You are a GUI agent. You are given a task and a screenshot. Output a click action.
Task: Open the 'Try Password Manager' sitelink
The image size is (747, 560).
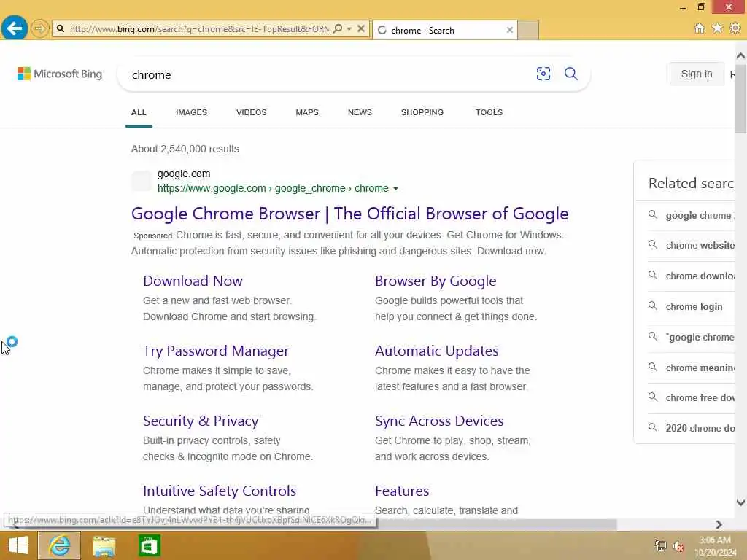(216, 351)
